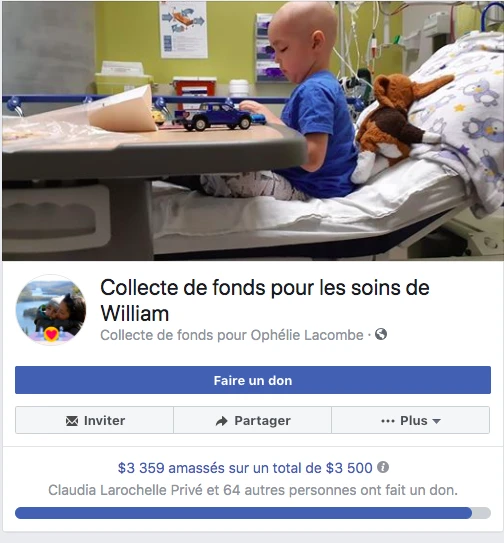504x543 pixels.
Task: Click the blue donation progress bar
Action: 243,513
